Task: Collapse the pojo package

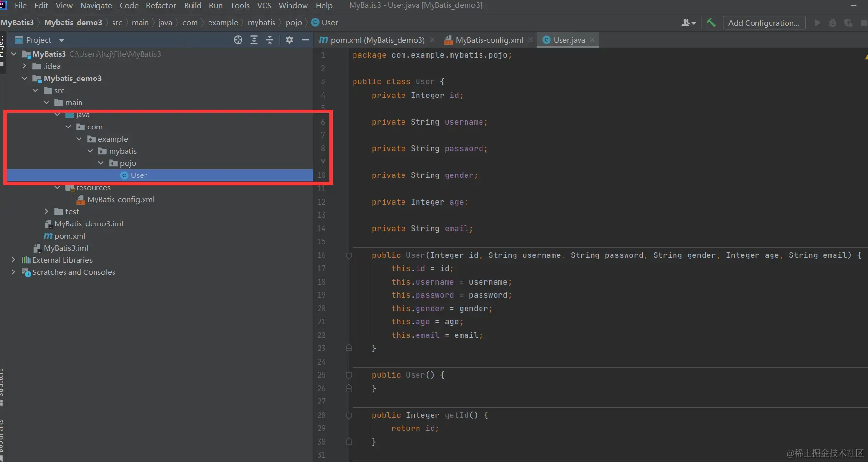Action: coord(101,163)
